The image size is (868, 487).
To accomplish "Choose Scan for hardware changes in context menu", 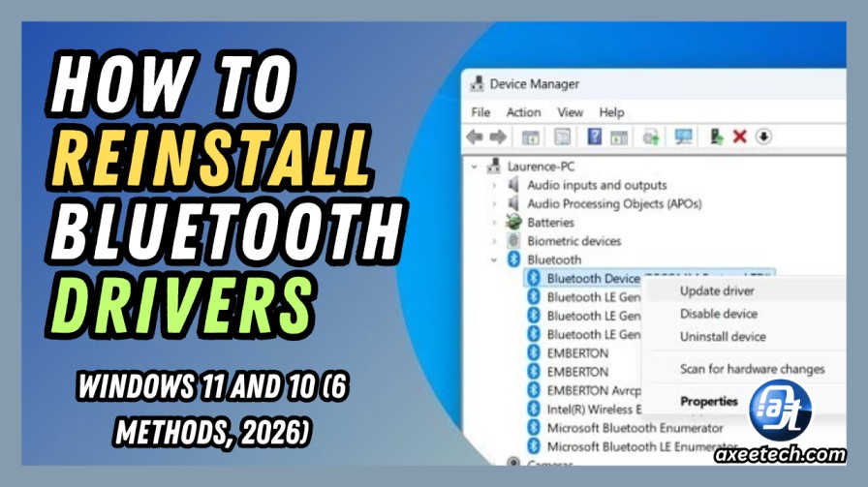I will coord(753,369).
